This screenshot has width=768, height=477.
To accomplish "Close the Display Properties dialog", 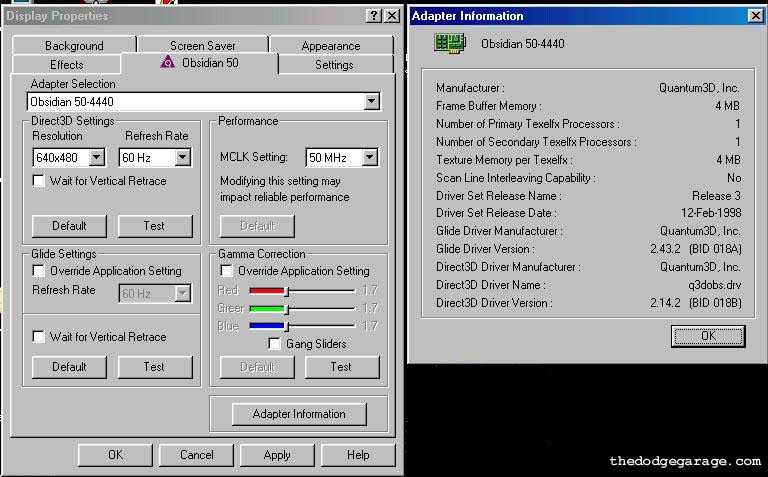I will [x=392, y=16].
